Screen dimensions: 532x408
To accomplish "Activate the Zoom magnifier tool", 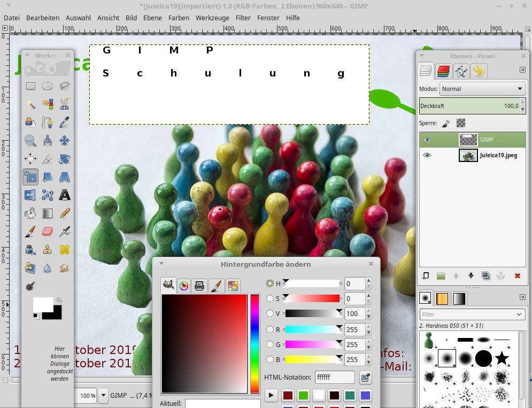I will [30, 140].
